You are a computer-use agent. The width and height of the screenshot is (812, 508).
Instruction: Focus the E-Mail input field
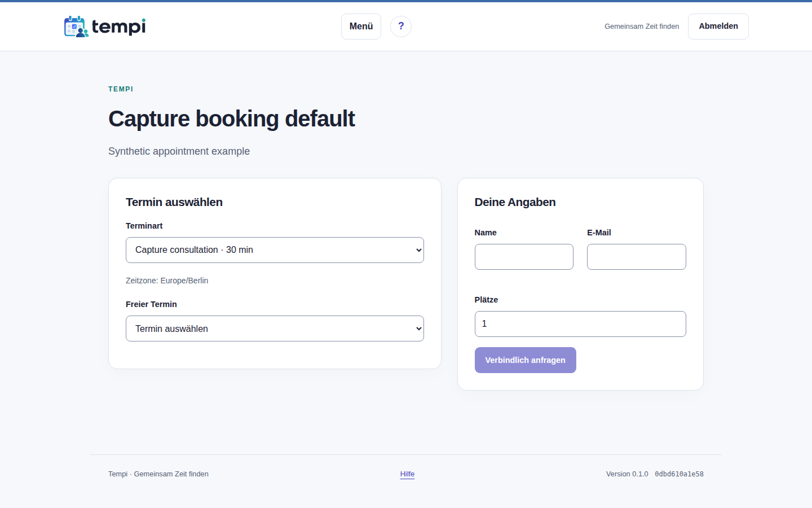tap(637, 257)
